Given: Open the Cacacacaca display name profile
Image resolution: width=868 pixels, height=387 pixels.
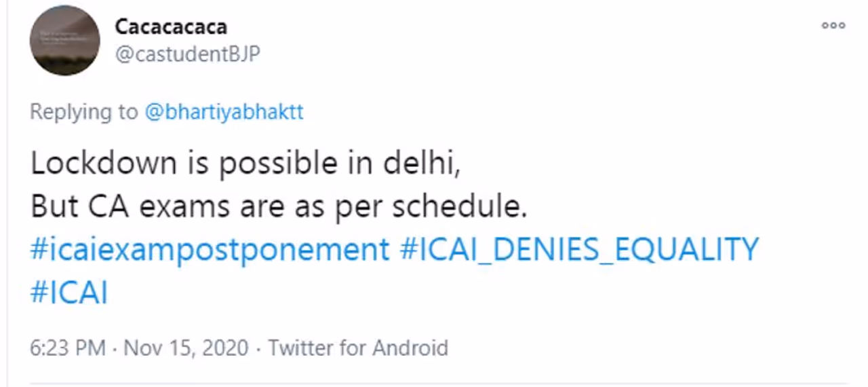Looking at the screenshot, I should 171,26.
